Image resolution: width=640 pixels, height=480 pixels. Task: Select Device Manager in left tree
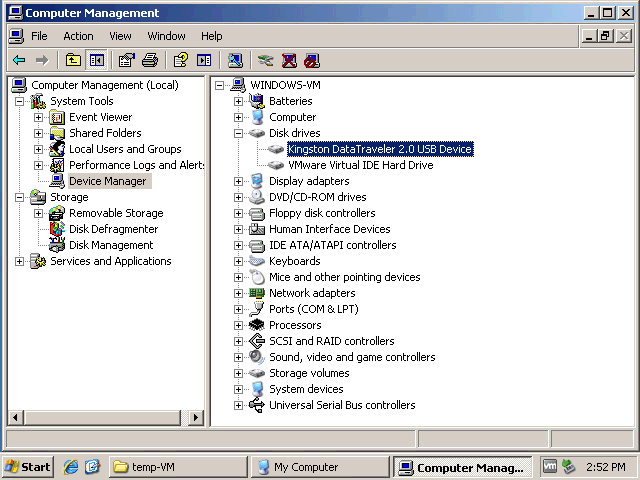point(108,181)
